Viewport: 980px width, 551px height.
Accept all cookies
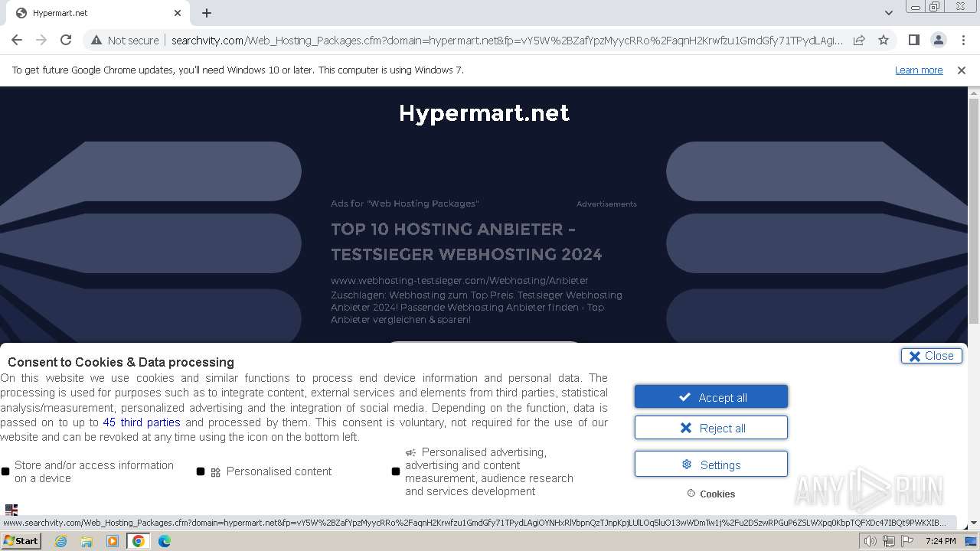pyautogui.click(x=711, y=397)
